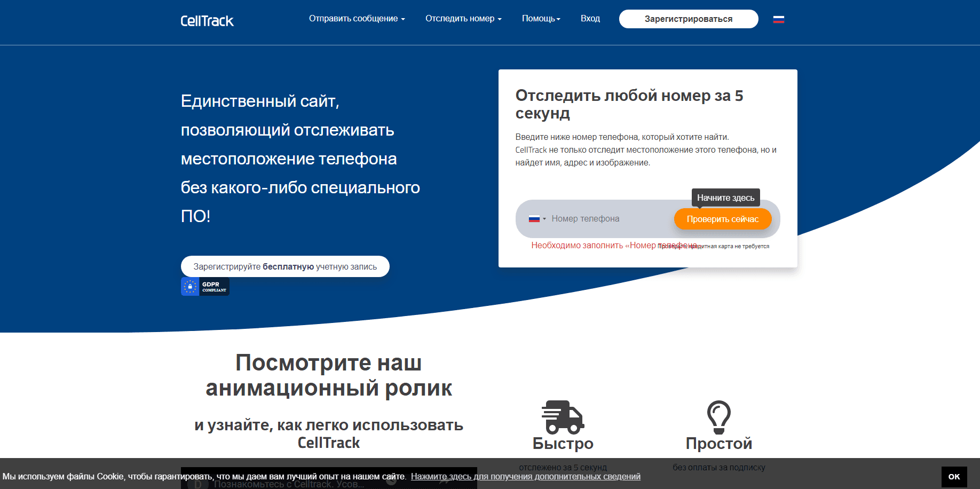This screenshot has width=980, height=489.
Task: Click the GDPR Compliant badge
Action: click(205, 286)
